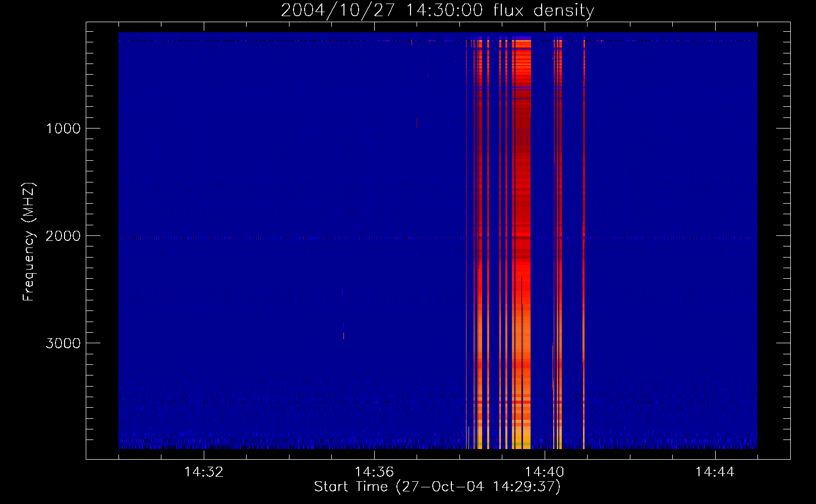Image resolution: width=816 pixels, height=504 pixels.
Task: Click the 14:32 time tick label
Action: [204, 472]
